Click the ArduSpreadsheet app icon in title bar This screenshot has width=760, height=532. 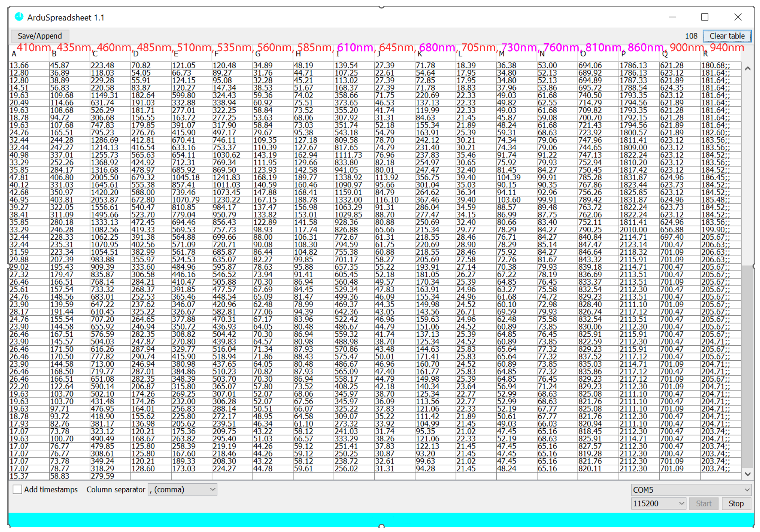(19, 17)
